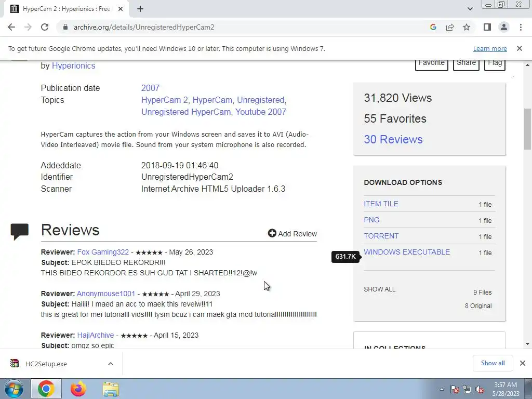Screen dimensions: 532x399
Task: Toggle the Chrome side panel icon
Action: tap(487, 27)
